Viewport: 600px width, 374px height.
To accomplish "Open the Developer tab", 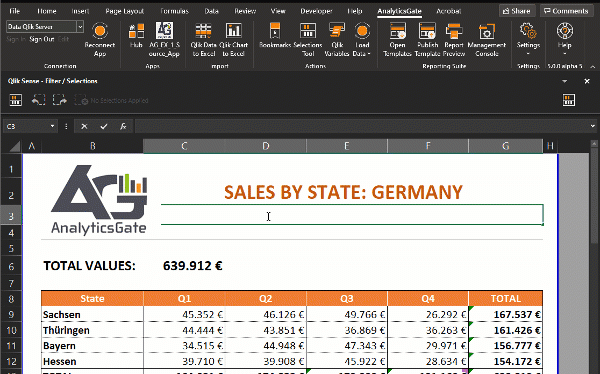I will (x=316, y=11).
